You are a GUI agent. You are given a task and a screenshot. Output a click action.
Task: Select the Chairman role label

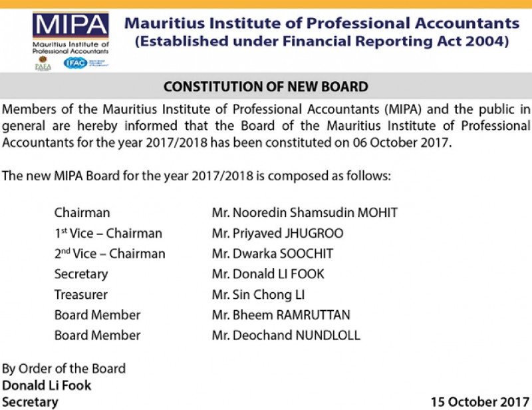(82, 213)
